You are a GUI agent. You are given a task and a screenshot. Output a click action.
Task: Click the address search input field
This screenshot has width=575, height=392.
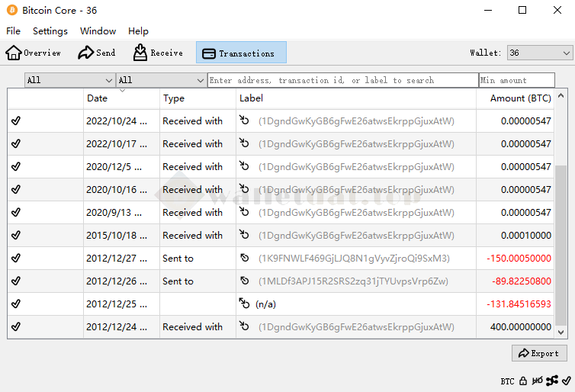pos(342,80)
